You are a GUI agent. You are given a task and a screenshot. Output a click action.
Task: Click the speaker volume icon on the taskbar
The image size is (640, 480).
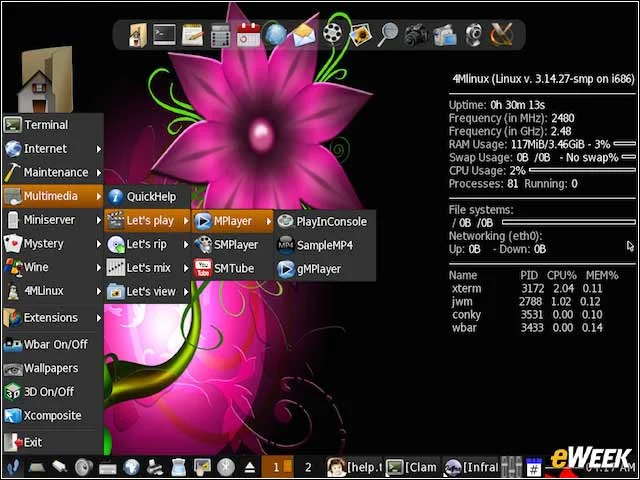84,467
